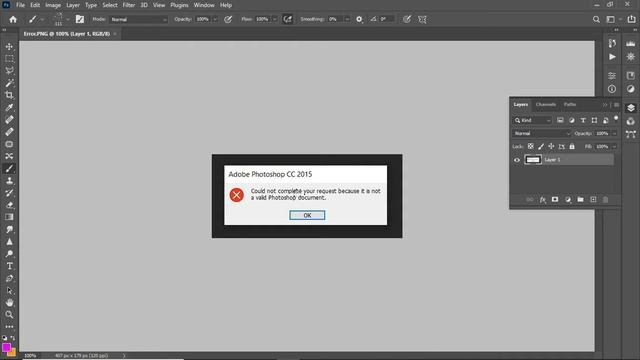Open smoothing options gear icon
Image resolution: width=640 pixels, height=360 pixels.
point(359,19)
